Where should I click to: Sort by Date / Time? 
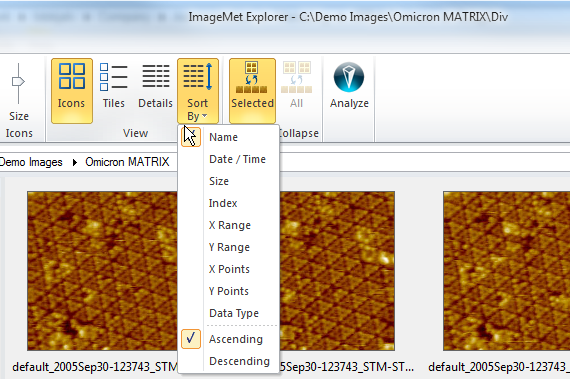click(228, 159)
